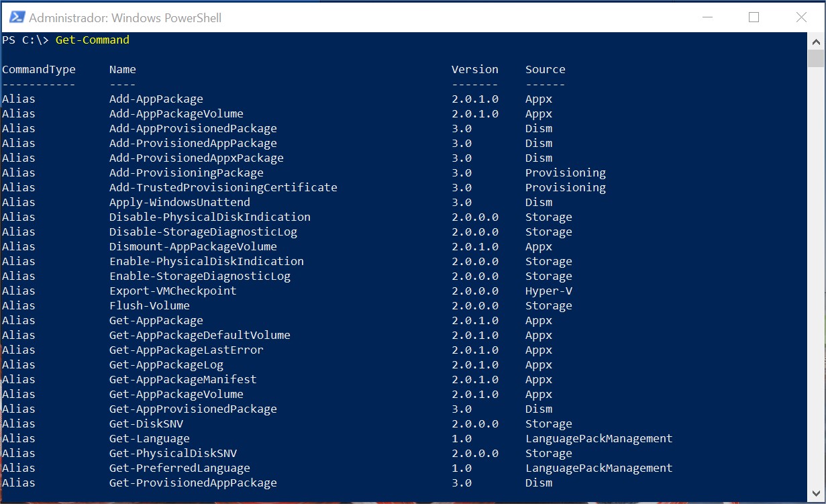Click the Get-AppPackage entry
Screen dimensions: 826x504
pos(156,321)
